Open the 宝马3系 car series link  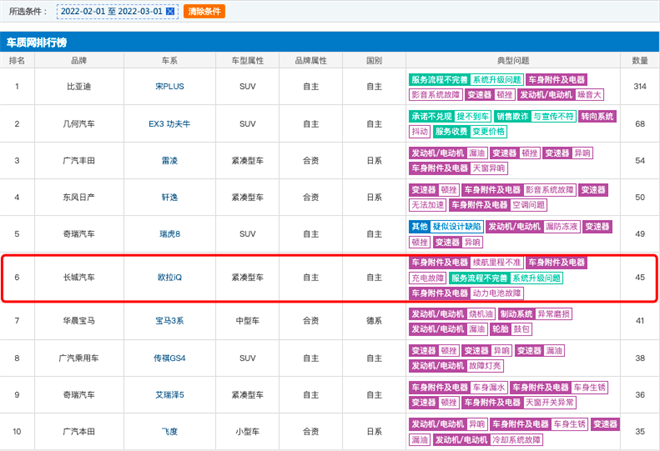click(x=170, y=320)
